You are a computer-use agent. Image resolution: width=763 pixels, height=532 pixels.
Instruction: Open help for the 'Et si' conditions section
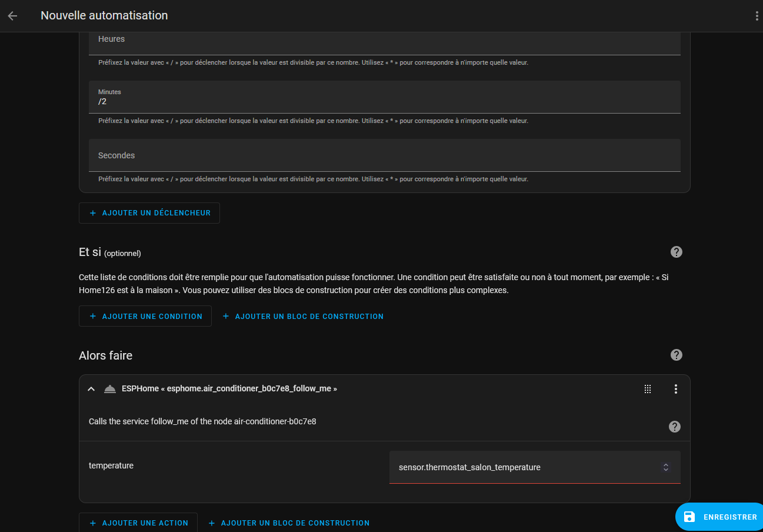[676, 252]
